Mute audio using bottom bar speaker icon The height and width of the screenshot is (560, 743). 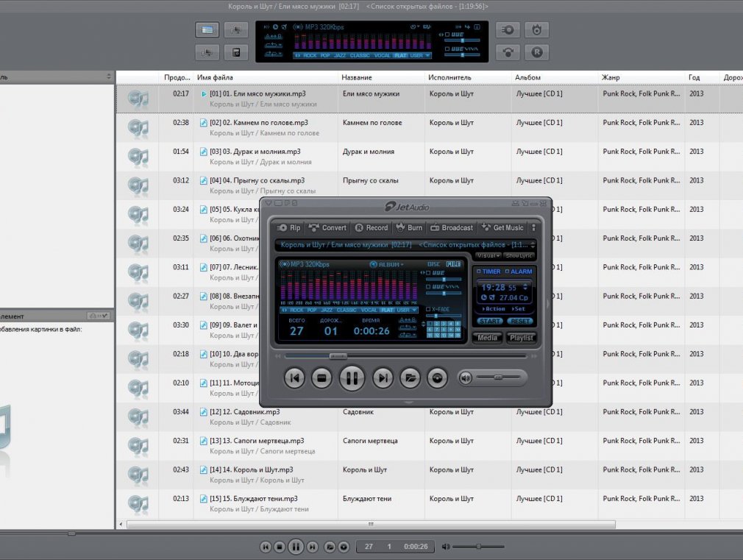click(446, 547)
